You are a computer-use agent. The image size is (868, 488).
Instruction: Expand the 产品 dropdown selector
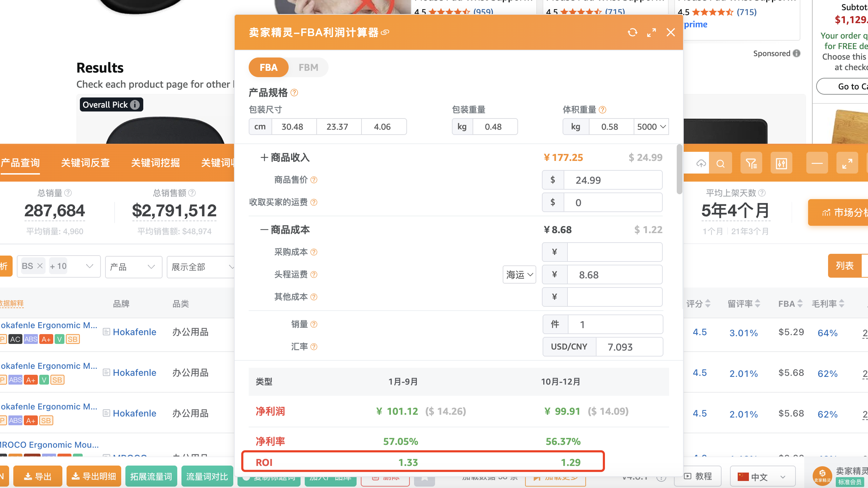coord(133,267)
